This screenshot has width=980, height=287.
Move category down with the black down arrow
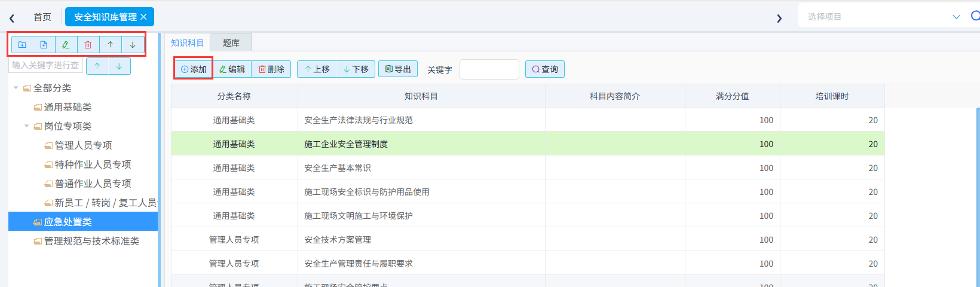point(133,44)
